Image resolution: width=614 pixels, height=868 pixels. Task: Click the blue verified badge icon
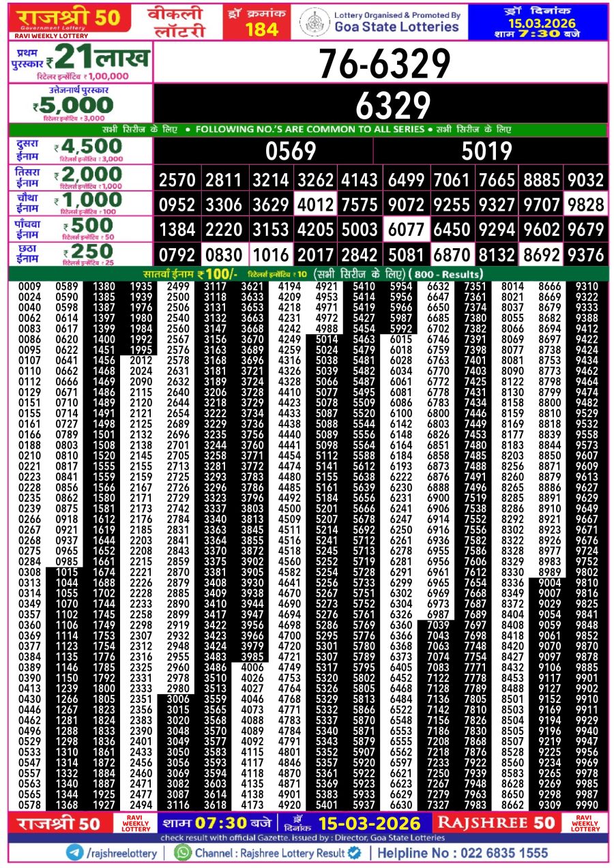click(x=355, y=852)
